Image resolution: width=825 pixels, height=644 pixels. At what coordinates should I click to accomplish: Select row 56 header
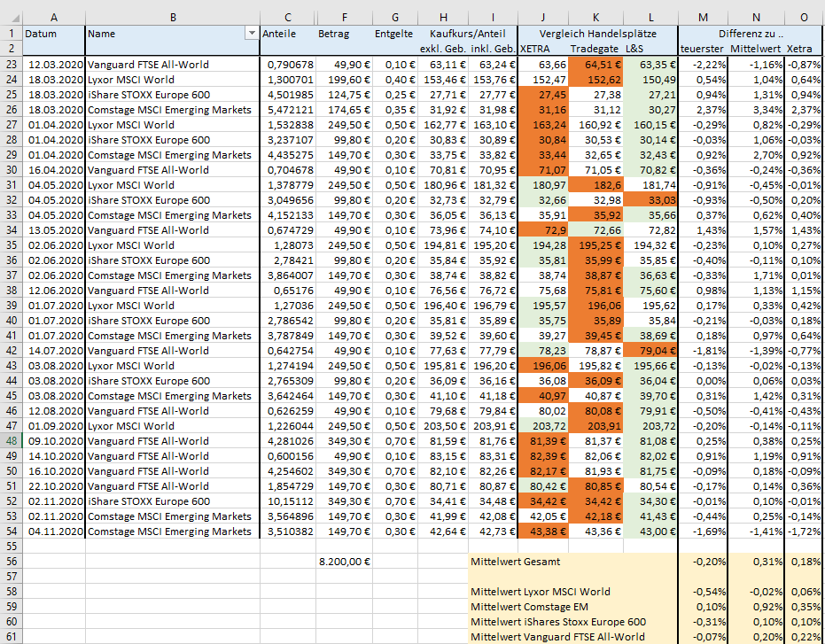tap(10, 562)
